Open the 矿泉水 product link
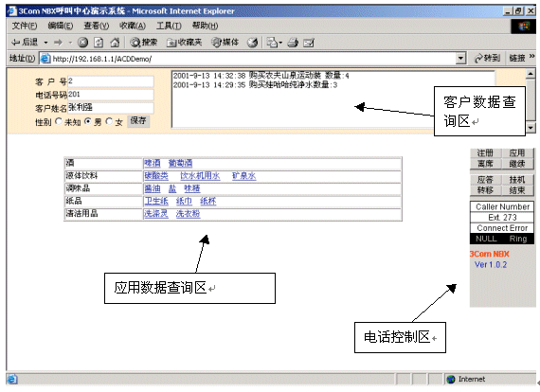The width and height of the screenshot is (540, 392). 243,176
